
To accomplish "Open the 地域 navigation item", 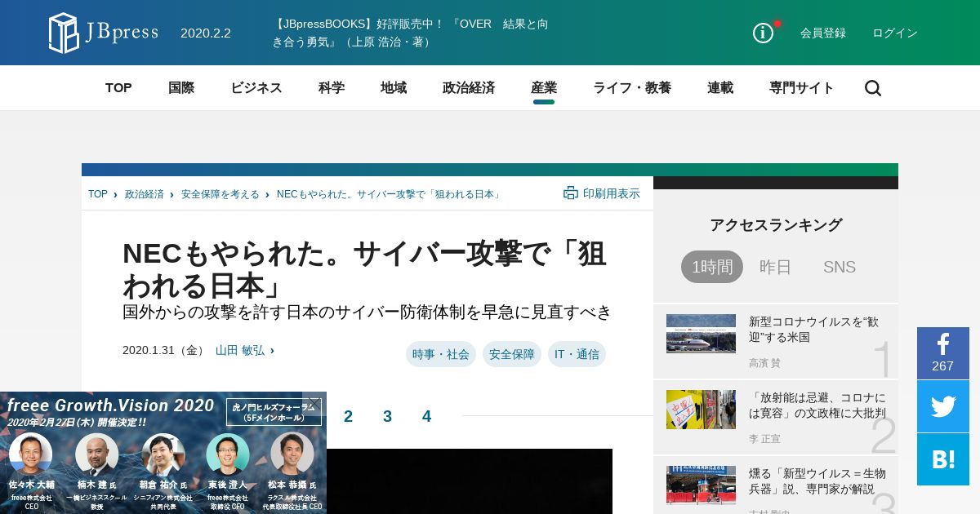I will 394,88.
